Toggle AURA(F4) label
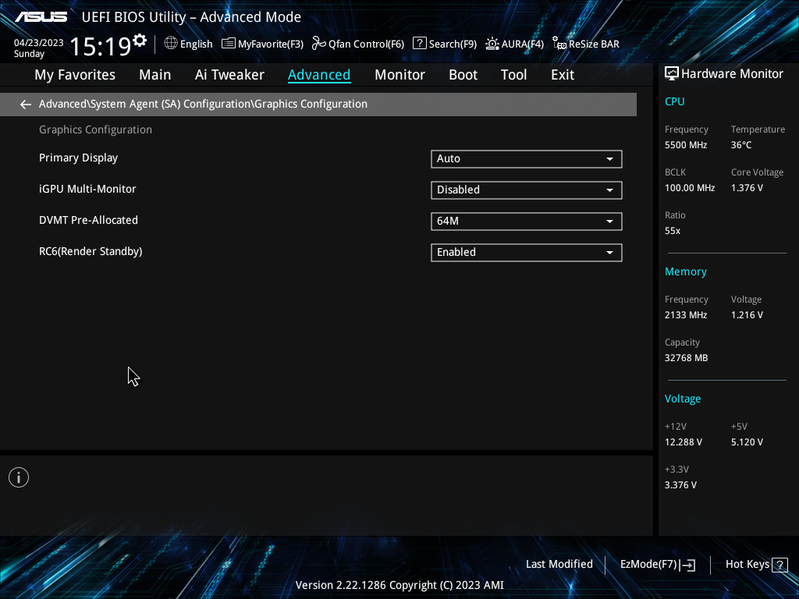799x599 pixels. click(522, 44)
